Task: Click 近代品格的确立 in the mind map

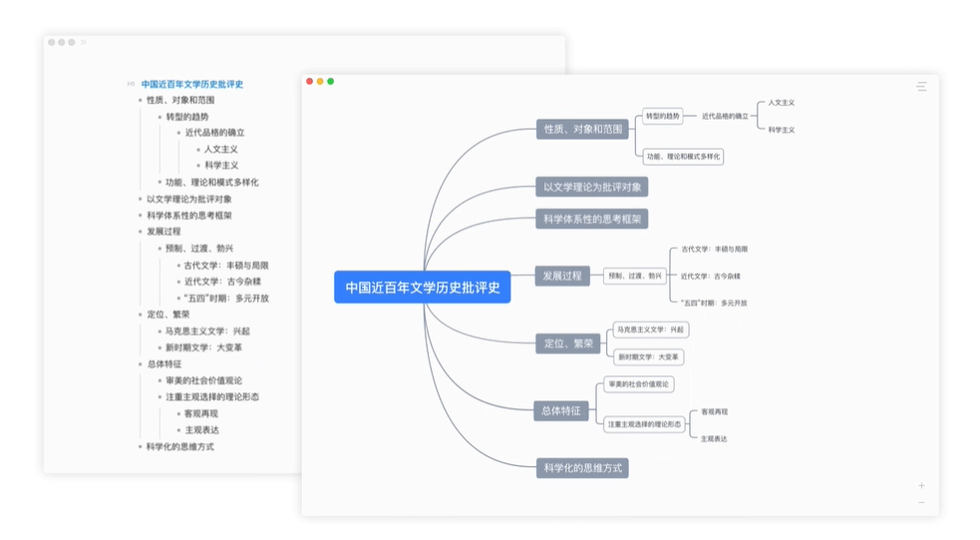Action: coord(725,117)
